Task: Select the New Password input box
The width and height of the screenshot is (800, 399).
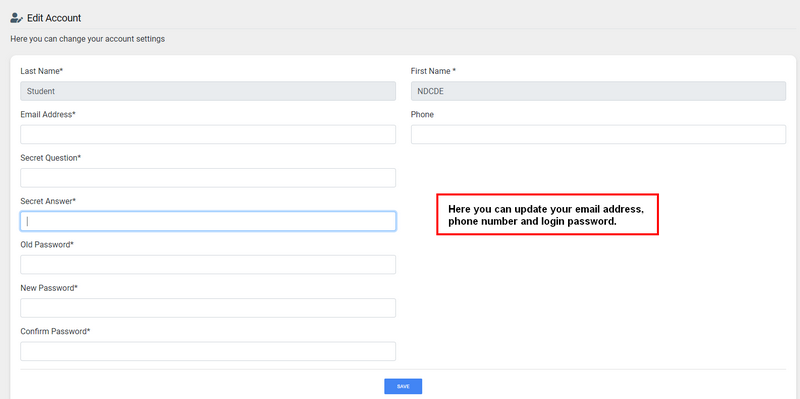Action: [x=208, y=308]
